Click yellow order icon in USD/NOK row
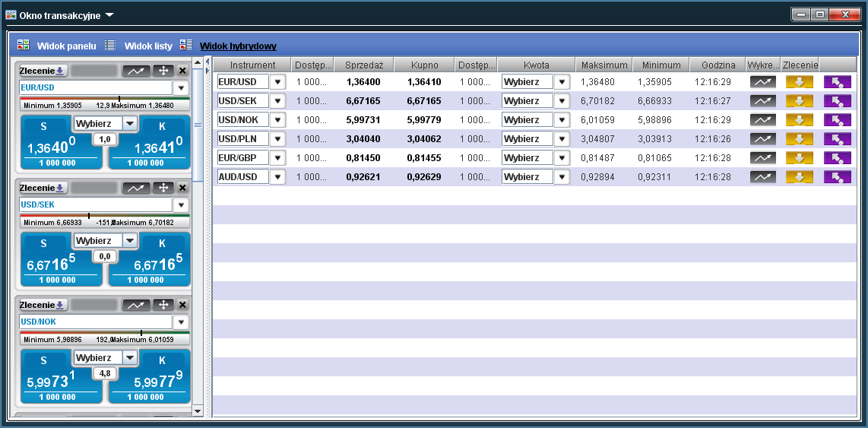 point(800,119)
